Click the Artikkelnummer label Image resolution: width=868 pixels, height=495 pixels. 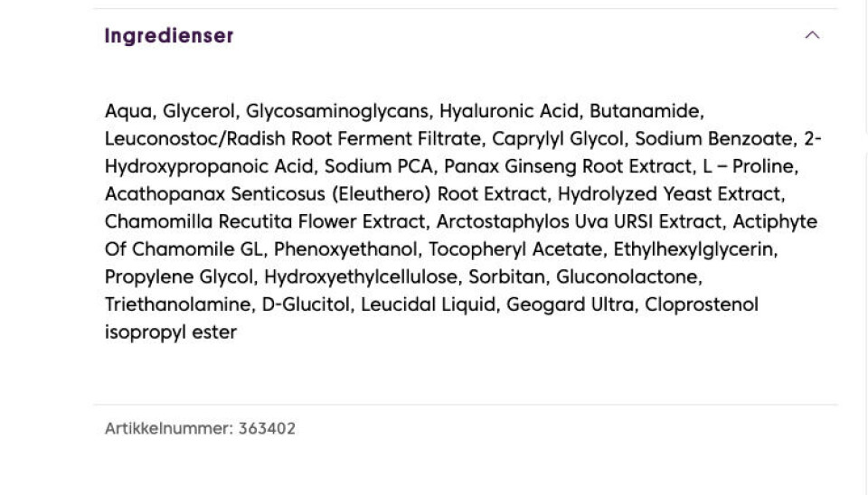point(168,428)
